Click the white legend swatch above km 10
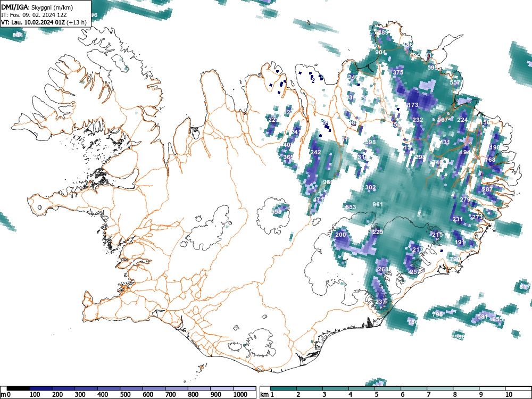The image size is (532, 399). [518, 388]
